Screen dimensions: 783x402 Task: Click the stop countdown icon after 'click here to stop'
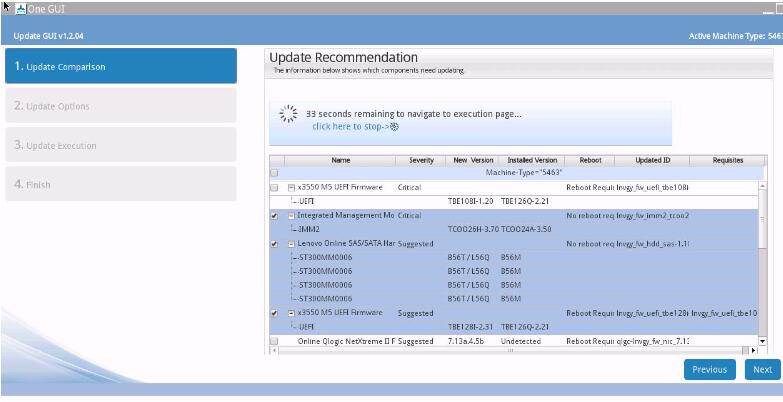[394, 127]
